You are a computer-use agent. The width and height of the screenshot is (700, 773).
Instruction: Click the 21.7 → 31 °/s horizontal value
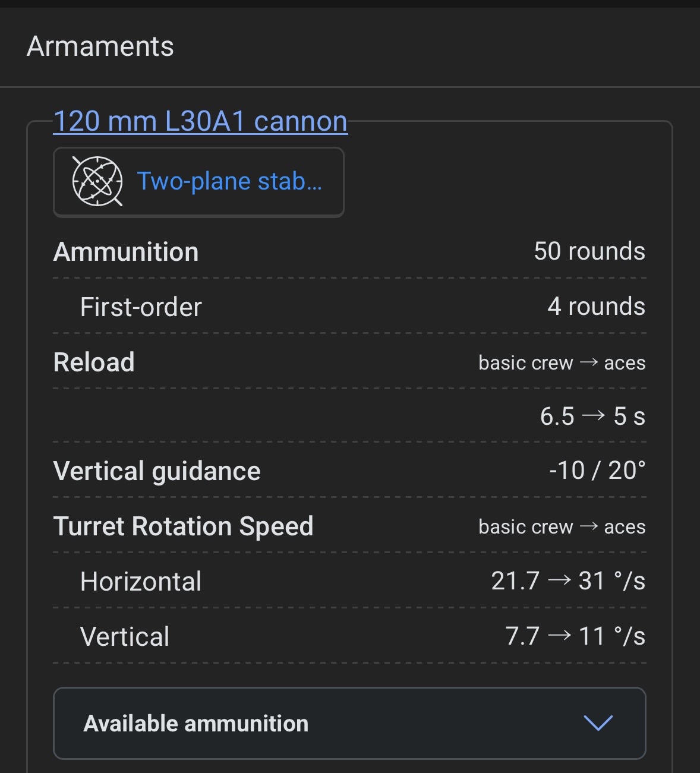pos(567,581)
